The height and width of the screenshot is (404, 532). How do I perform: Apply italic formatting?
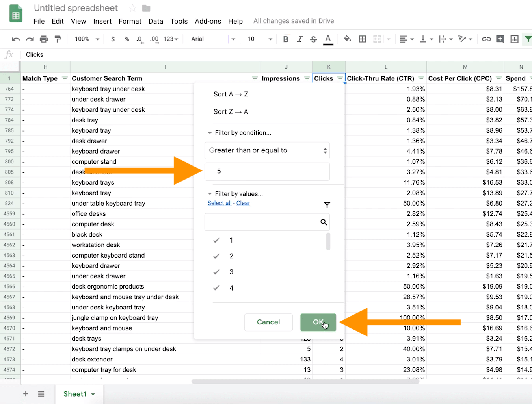[299, 39]
